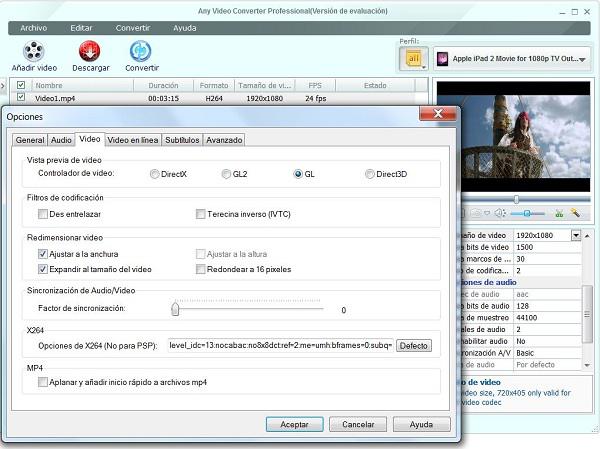Click the properties panel scrollbar thumb
Image resolution: width=600 pixels, height=449 pixels.
tap(586, 314)
